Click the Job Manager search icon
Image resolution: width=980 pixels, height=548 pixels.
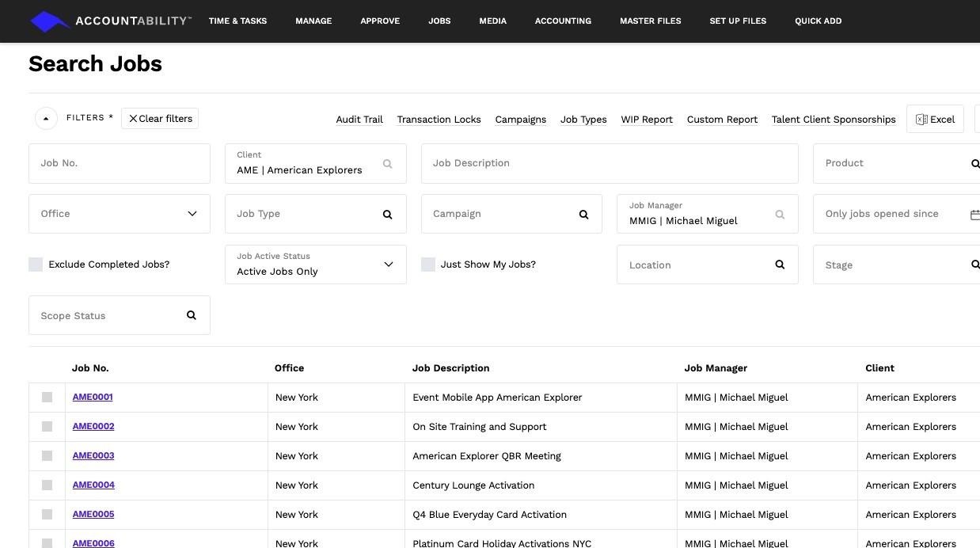click(x=780, y=215)
